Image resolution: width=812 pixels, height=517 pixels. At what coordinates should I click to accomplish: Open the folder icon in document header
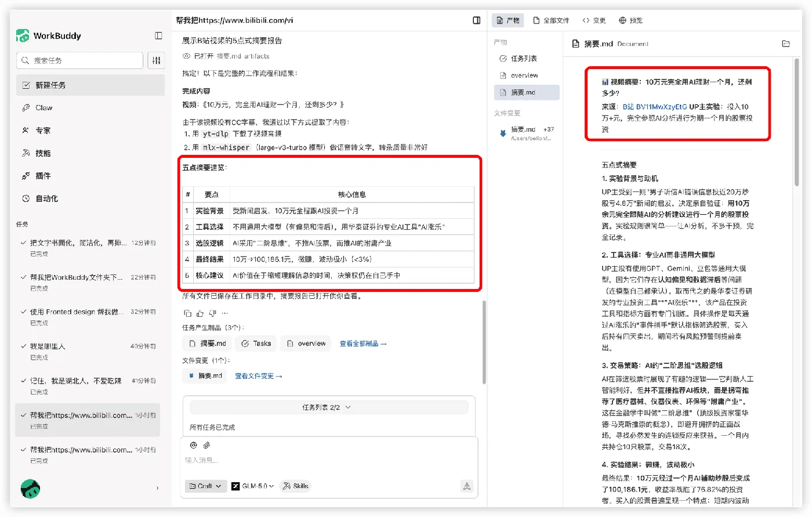(x=786, y=44)
